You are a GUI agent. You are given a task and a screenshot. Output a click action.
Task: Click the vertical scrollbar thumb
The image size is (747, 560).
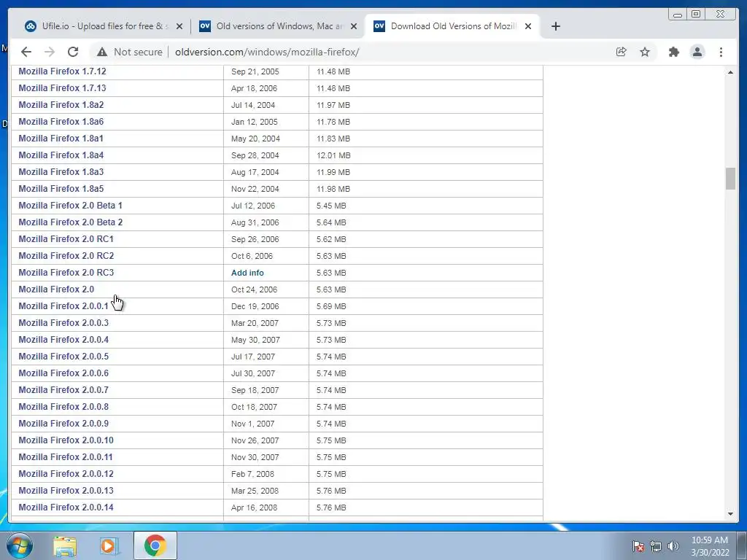[x=730, y=179]
